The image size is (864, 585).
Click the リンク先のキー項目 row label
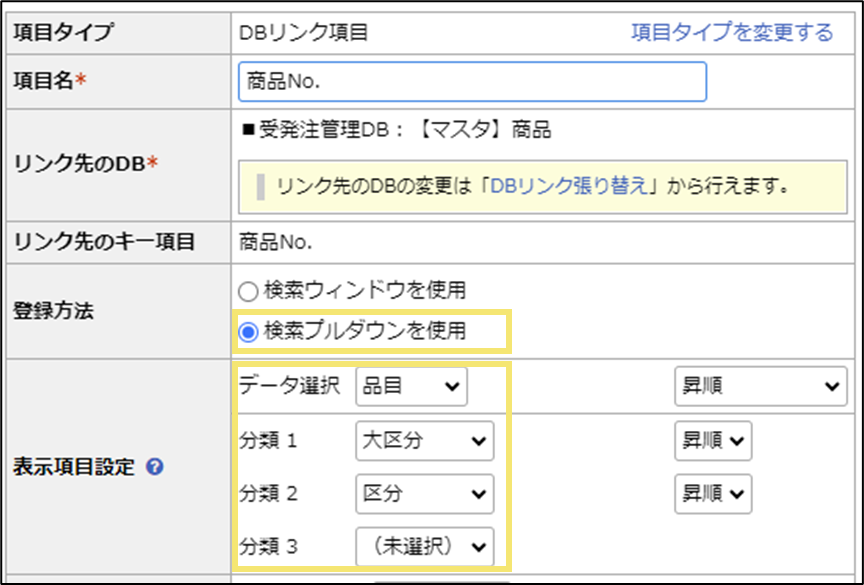103,241
